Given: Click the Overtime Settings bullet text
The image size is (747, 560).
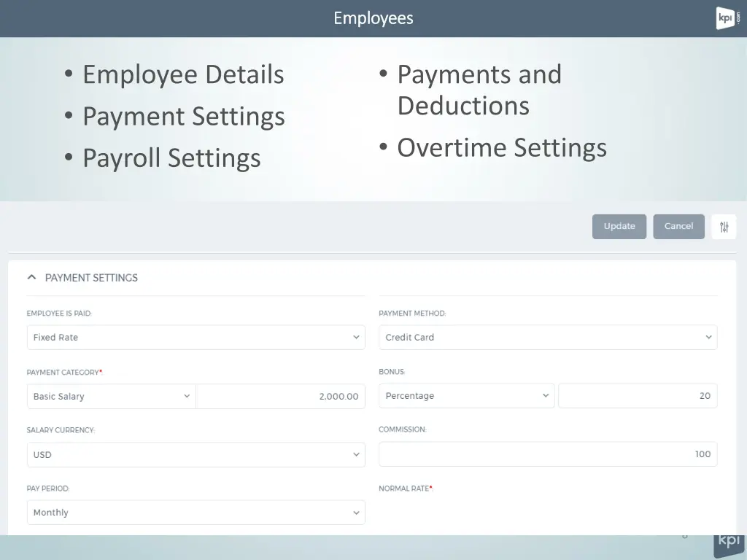Looking at the screenshot, I should [x=502, y=147].
